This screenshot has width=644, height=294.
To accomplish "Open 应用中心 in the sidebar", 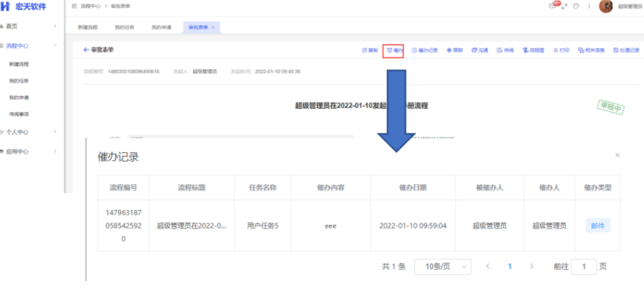I will tap(17, 151).
